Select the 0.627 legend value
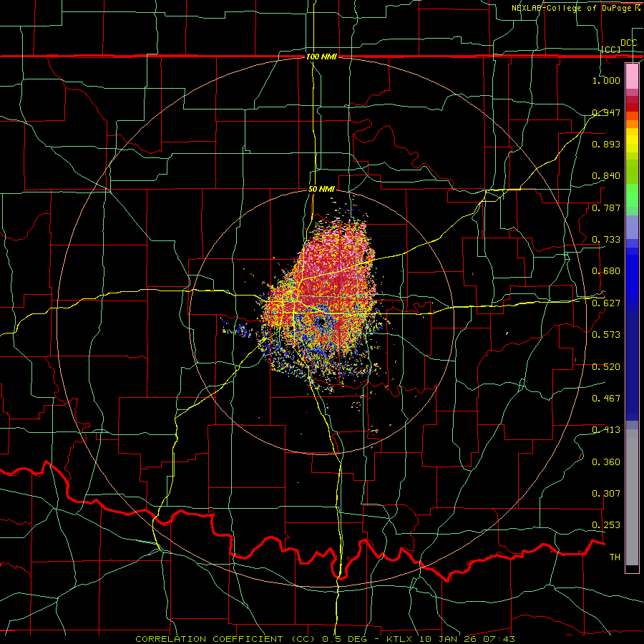The image size is (644, 644). point(606,303)
